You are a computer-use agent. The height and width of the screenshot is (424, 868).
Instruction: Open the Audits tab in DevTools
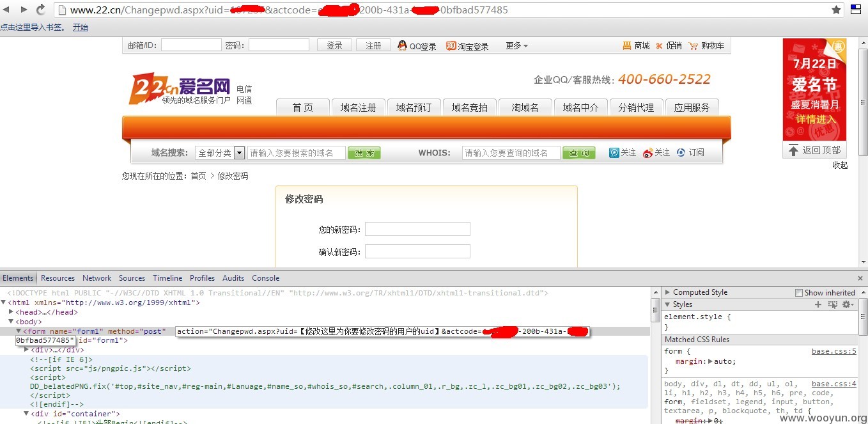tap(233, 278)
